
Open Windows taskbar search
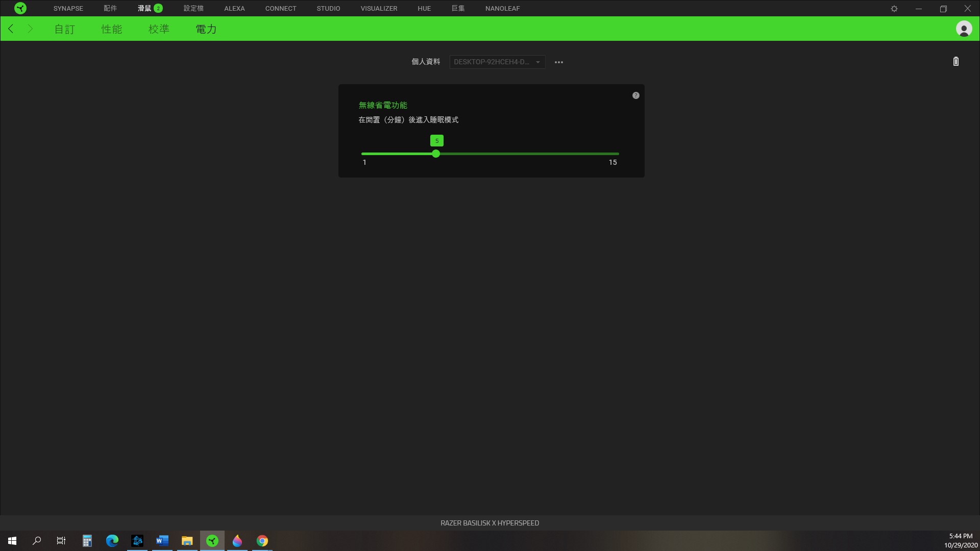coord(37,541)
